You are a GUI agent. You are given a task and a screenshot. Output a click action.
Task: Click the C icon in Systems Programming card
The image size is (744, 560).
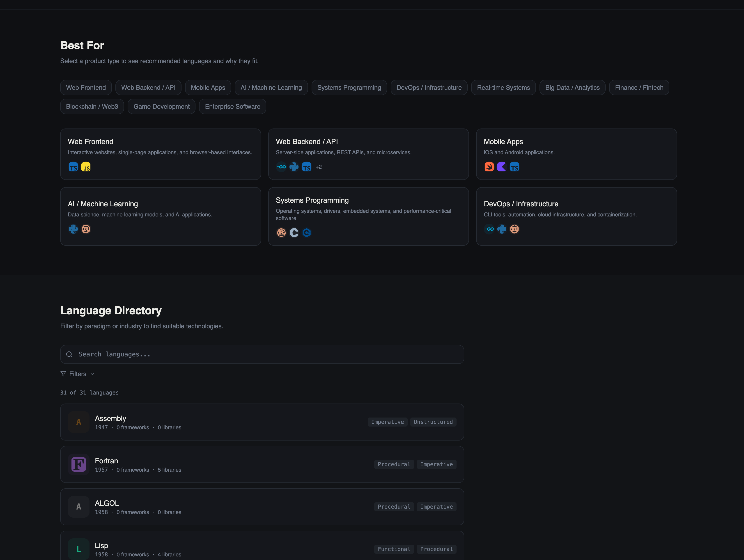pyautogui.click(x=294, y=232)
